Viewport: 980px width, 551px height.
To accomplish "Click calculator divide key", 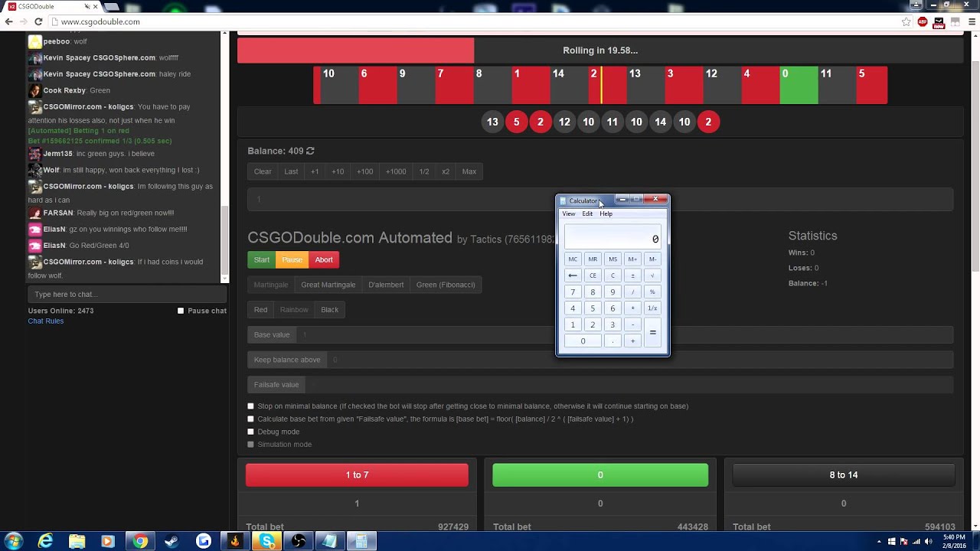I will pos(632,292).
